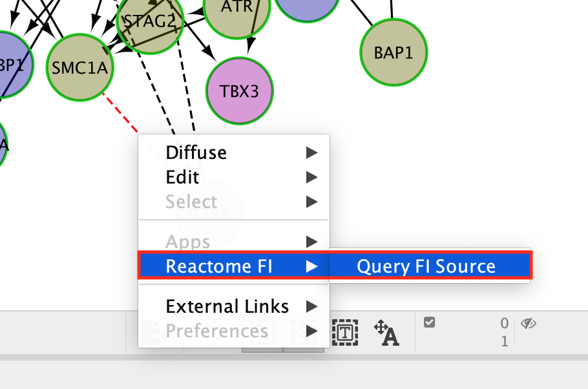588x389 pixels.
Task: Select the TBX3 node
Action: 239,90
